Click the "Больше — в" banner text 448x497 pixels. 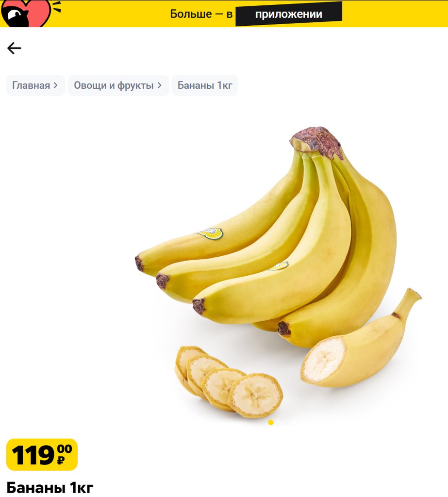[201, 14]
